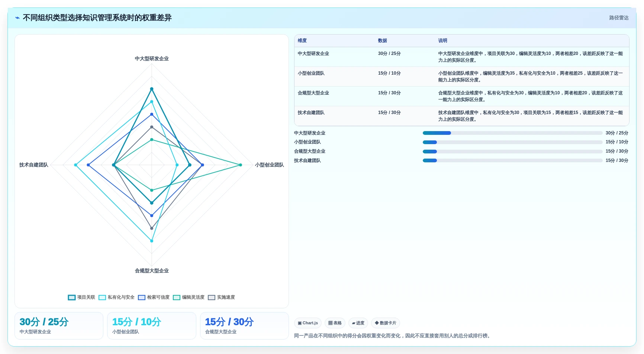Click the 维度 column header
The height and width of the screenshot is (354, 644).
(x=302, y=41)
